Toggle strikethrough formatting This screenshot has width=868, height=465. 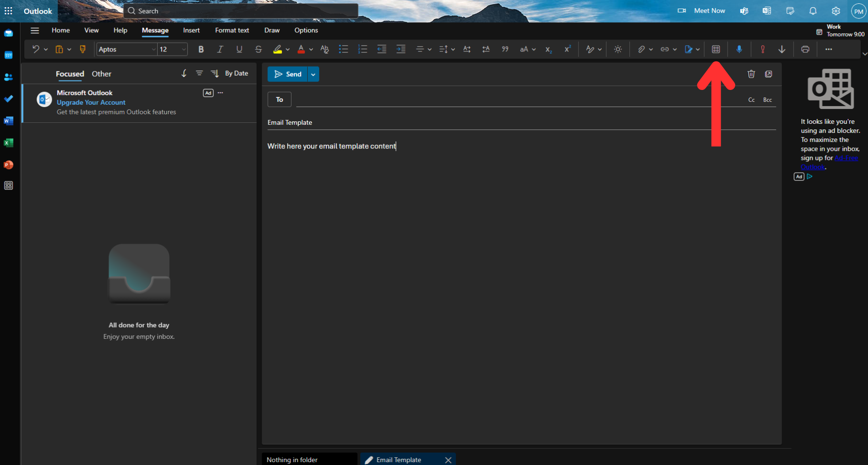tap(258, 49)
